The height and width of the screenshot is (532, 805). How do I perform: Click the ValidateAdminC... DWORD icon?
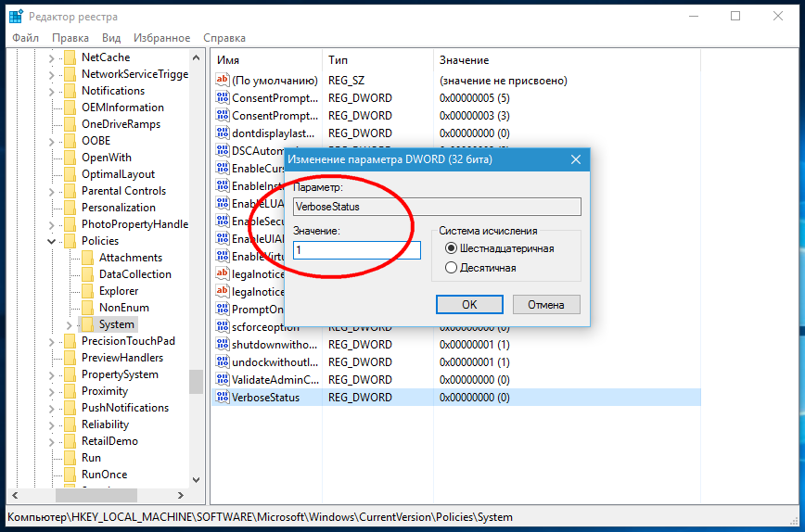coord(223,380)
